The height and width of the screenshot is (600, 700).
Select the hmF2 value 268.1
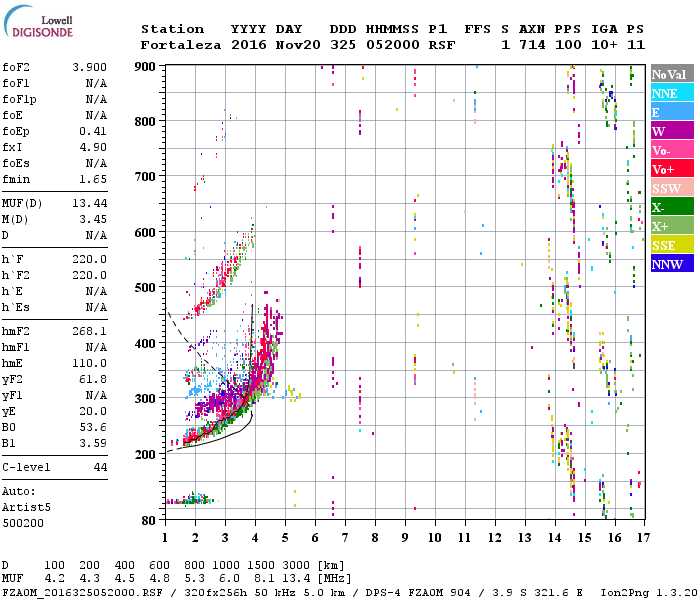pos(89,331)
